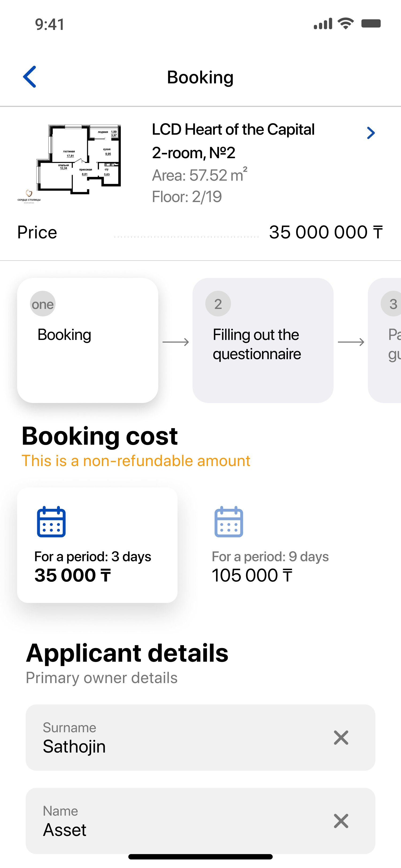Click the calendar icon for 3 days
This screenshot has height=868, width=401.
click(51, 522)
